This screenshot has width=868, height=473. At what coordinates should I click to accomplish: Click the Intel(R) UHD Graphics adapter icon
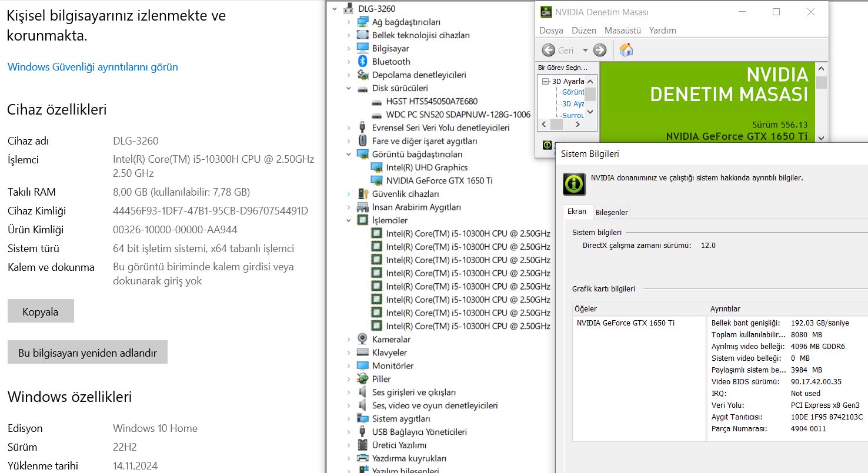[x=376, y=167]
